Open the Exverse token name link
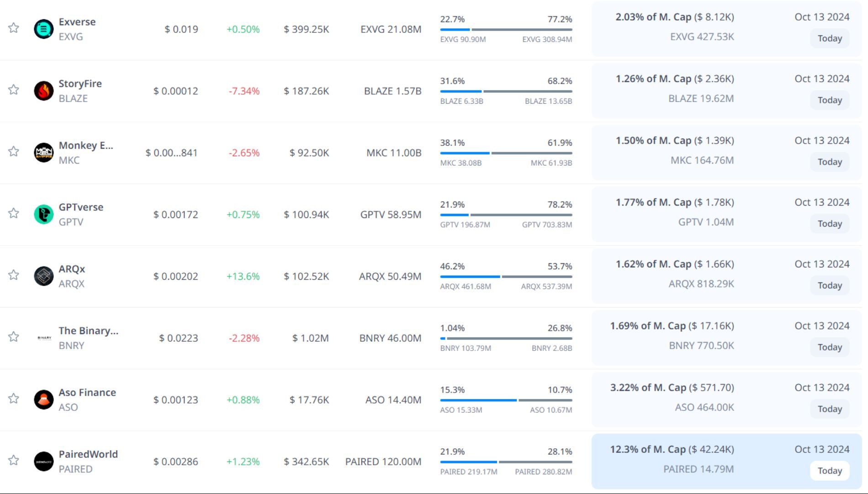868x494 pixels. click(x=77, y=22)
